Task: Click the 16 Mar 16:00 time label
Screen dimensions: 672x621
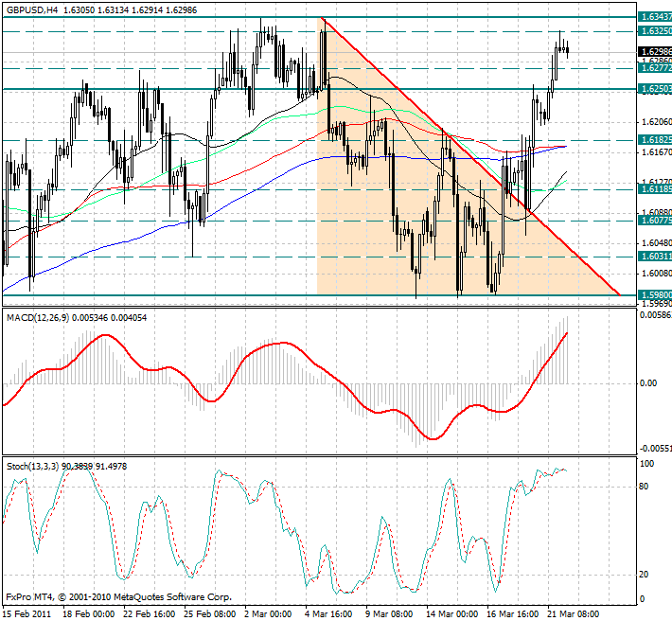Action: (x=513, y=613)
